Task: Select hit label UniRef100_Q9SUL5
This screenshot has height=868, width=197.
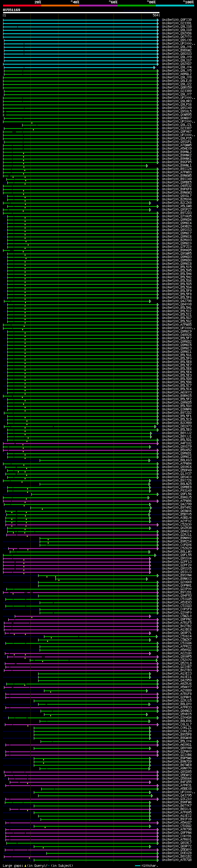Action: pos(177,111)
